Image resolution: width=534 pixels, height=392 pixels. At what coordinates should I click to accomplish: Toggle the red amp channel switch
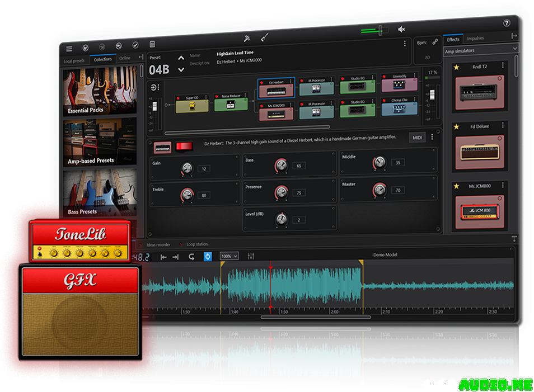(184, 146)
